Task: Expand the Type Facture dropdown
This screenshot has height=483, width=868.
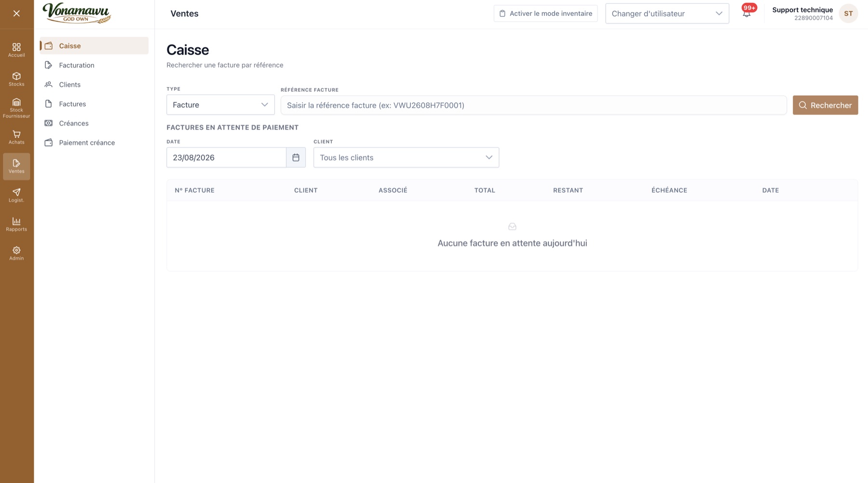Action: (x=220, y=105)
